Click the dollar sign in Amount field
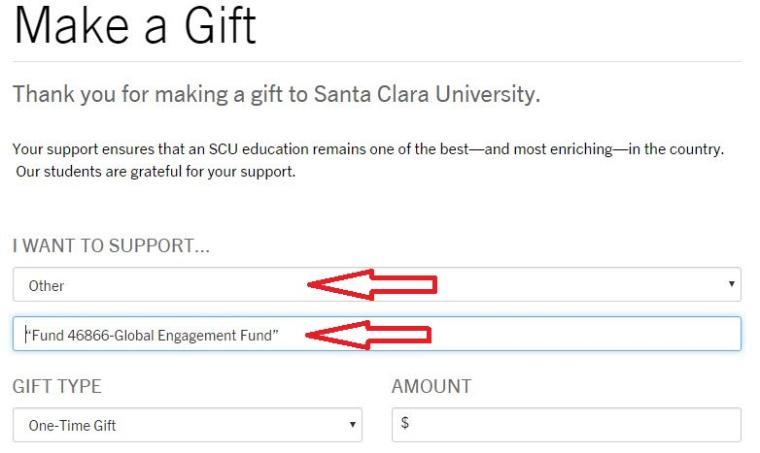Screen dimensions: 760x453 tap(405, 423)
